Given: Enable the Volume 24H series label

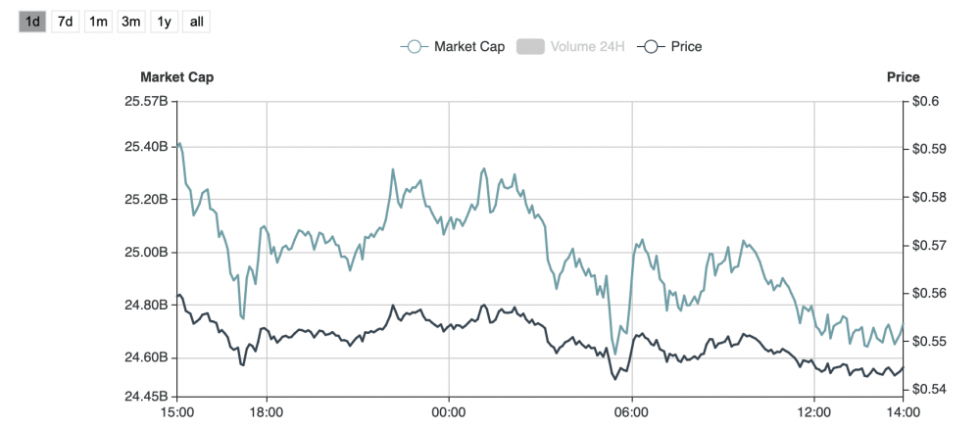Looking at the screenshot, I should [x=587, y=46].
